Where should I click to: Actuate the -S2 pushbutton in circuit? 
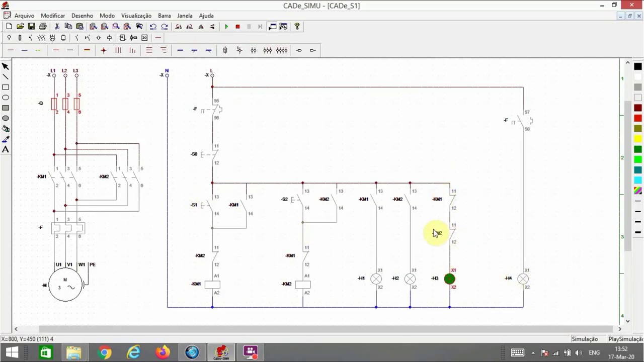pyautogui.click(x=297, y=200)
